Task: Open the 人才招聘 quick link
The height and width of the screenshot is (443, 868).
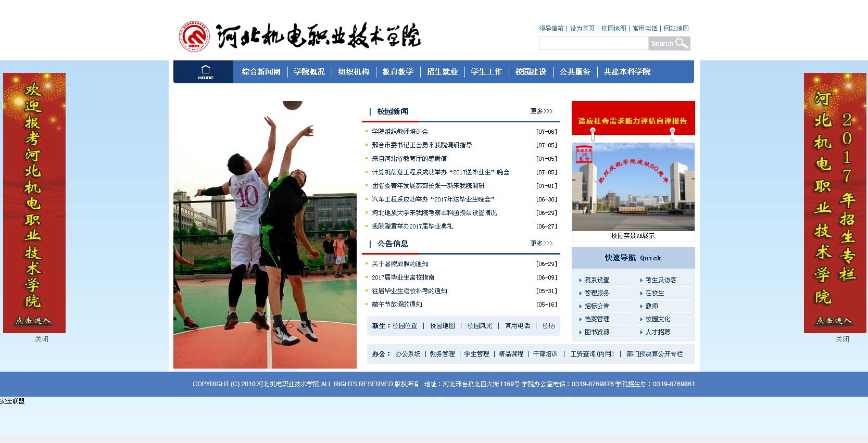Action: coord(658,332)
